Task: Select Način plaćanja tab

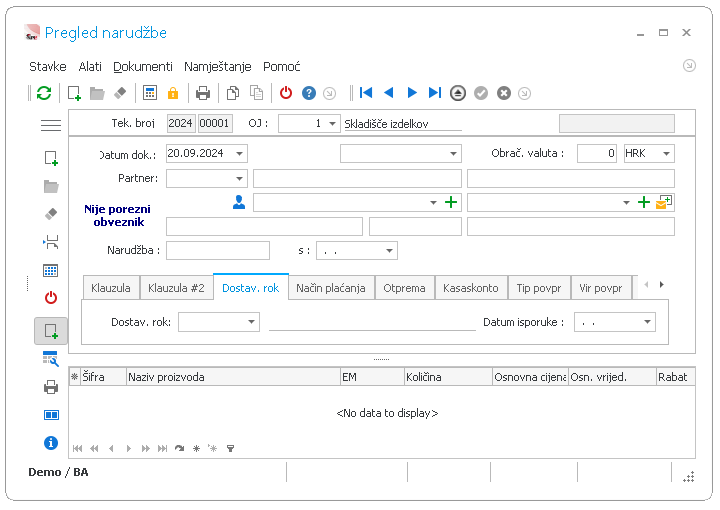Action: (x=331, y=288)
